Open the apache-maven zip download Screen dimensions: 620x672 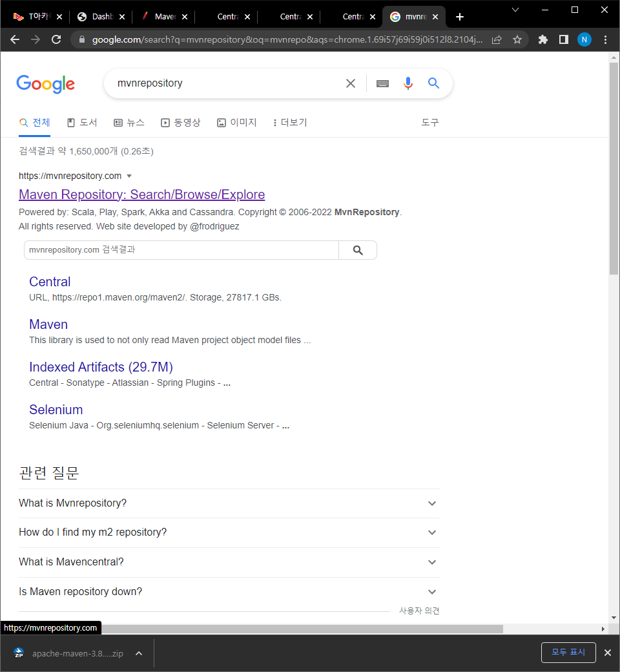[68, 653]
